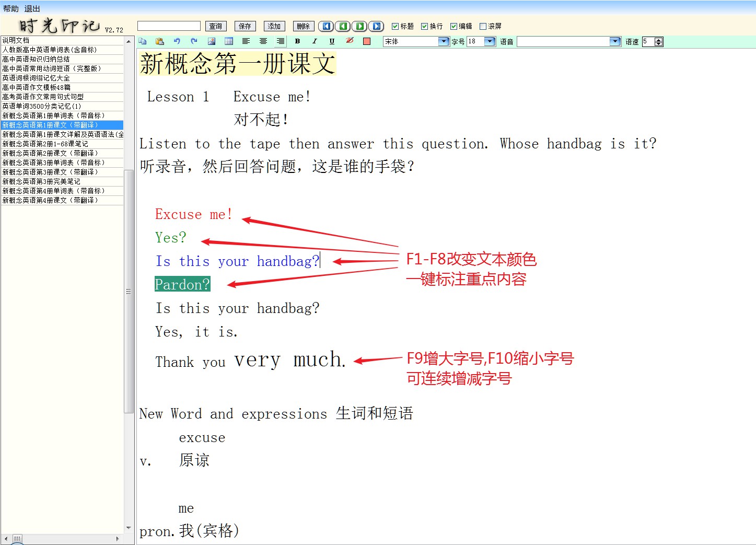Select 新概念英语第4册课文（带翻译）
Viewport: 756px width, 545px height.
(62, 200)
